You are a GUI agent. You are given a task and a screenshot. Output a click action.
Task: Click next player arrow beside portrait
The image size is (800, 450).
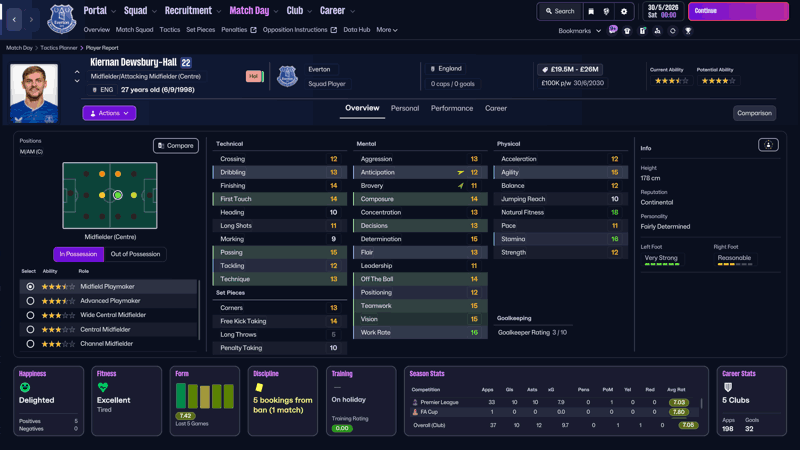tap(77, 81)
